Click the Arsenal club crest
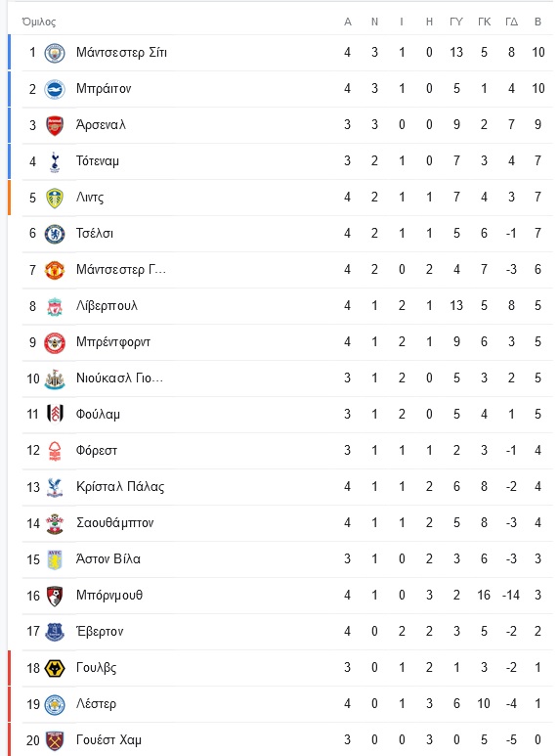The image size is (559, 756). (x=55, y=125)
